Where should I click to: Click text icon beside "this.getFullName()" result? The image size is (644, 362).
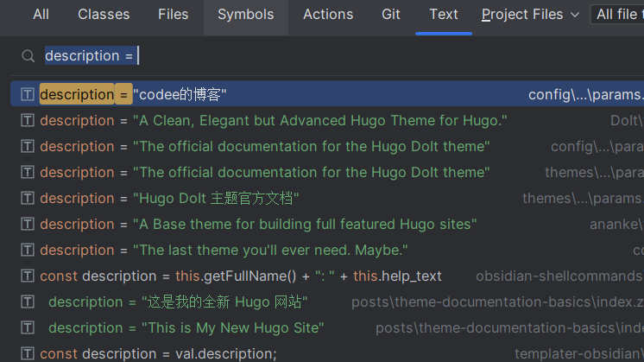[27, 276]
